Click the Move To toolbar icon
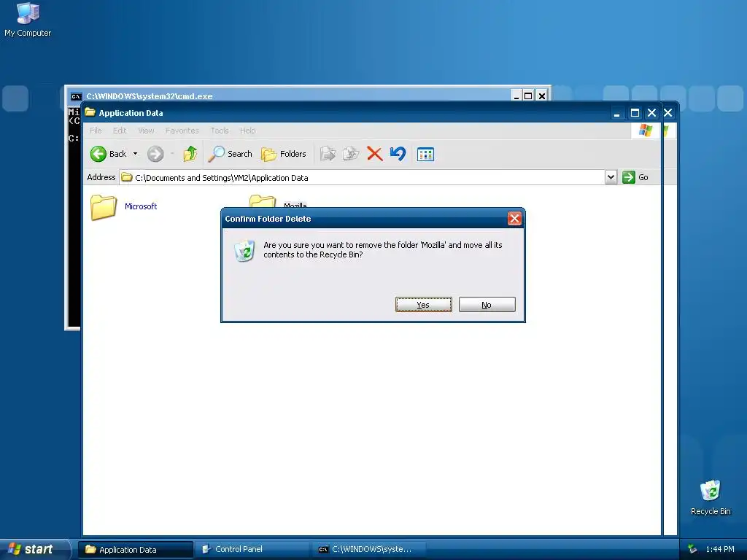The height and width of the screenshot is (560, 747). pyautogui.click(x=328, y=154)
